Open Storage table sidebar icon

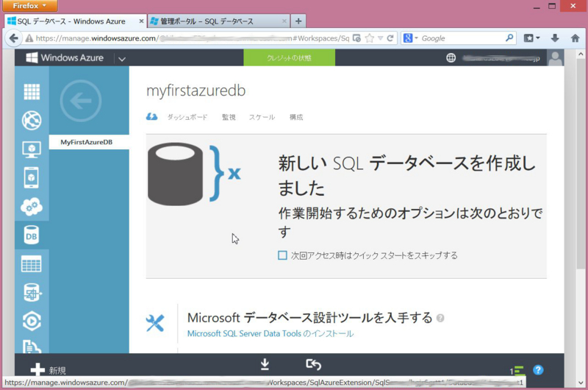[x=32, y=264]
